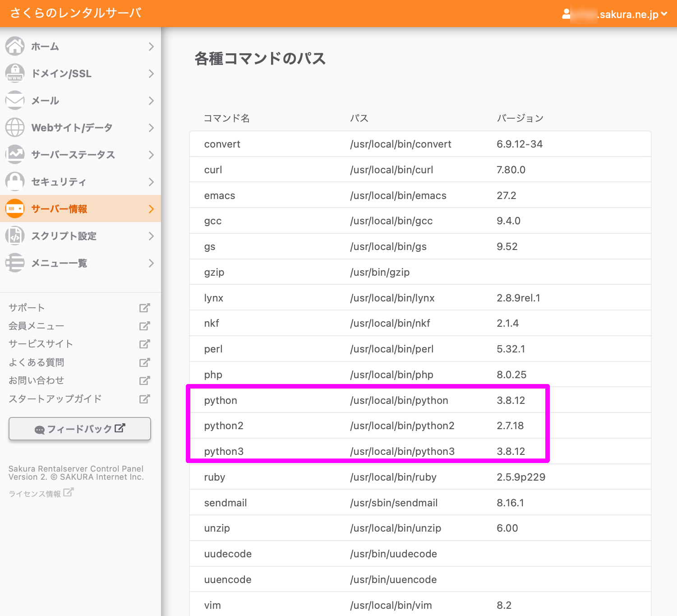
Task: Click the /usr/local/bin/perl path
Action: 391,349
